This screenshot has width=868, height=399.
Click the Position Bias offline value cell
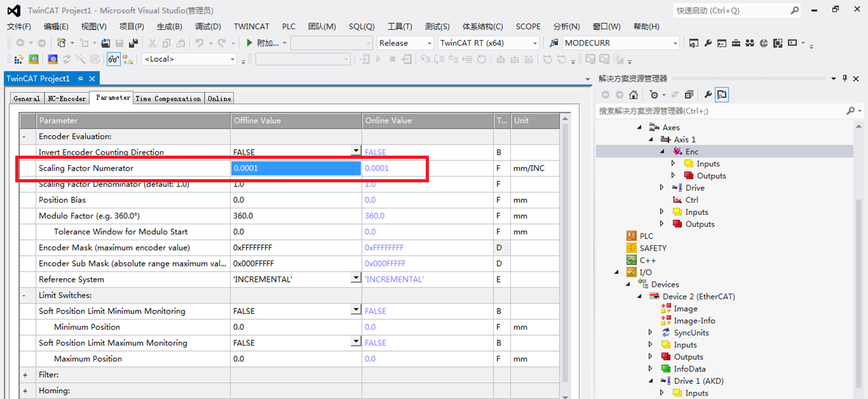(x=296, y=200)
